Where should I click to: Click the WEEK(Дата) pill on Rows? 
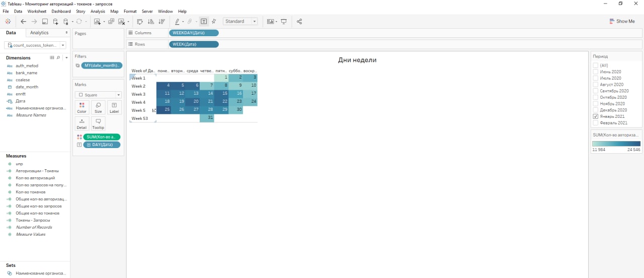coord(194,44)
